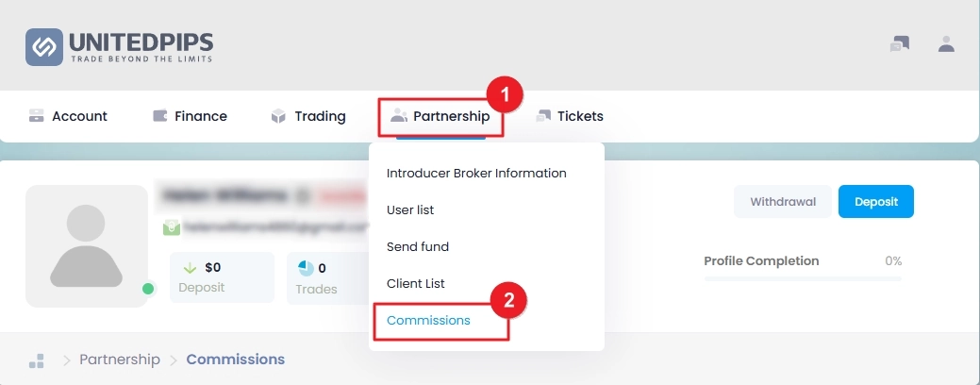Click the UnitedPips logo icon
The height and width of the screenshot is (385, 980).
coord(43,47)
